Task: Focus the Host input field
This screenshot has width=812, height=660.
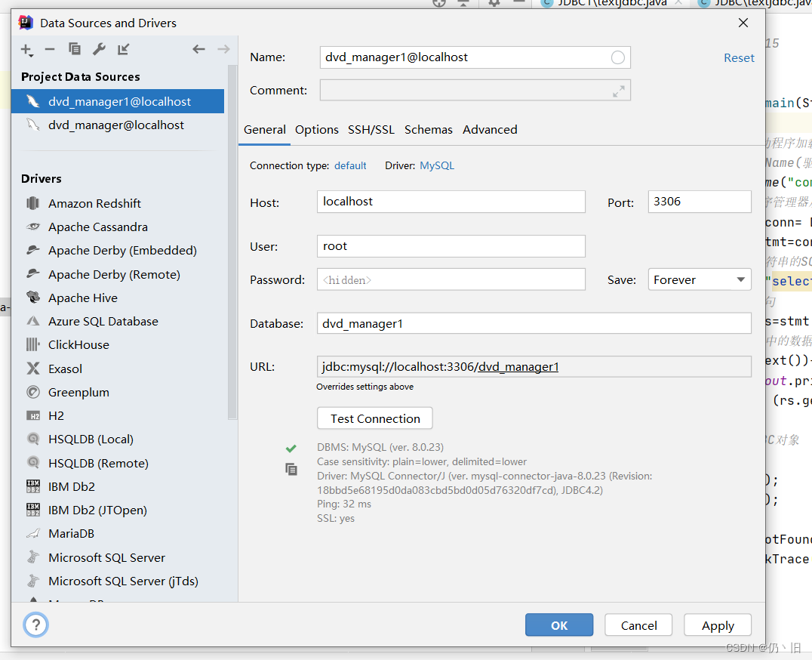Action: pos(451,202)
